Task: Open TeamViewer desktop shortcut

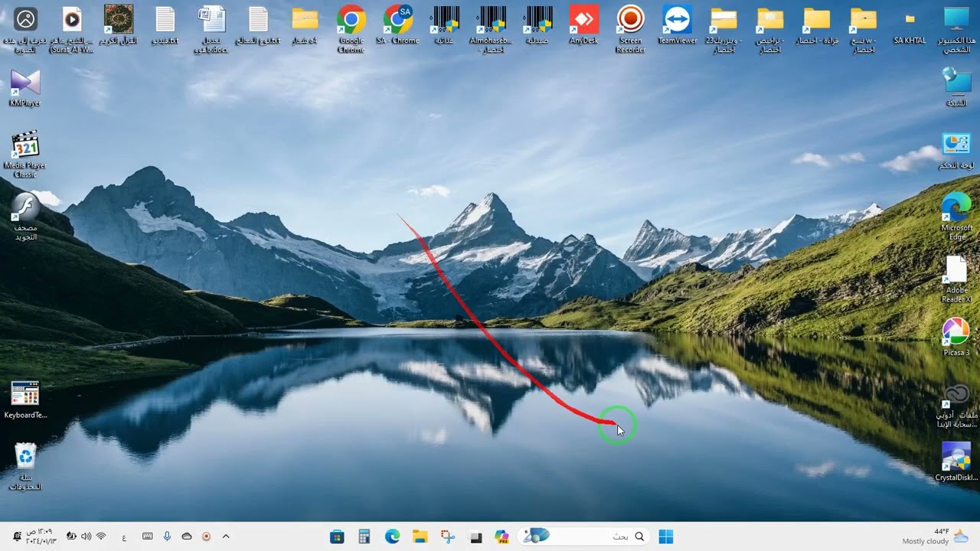Action: tap(678, 25)
